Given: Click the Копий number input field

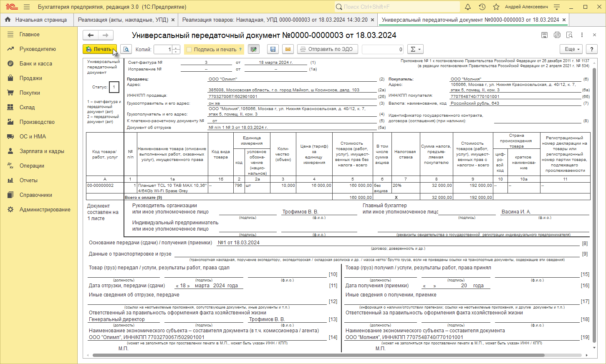Looking at the screenshot, I should (x=163, y=49).
